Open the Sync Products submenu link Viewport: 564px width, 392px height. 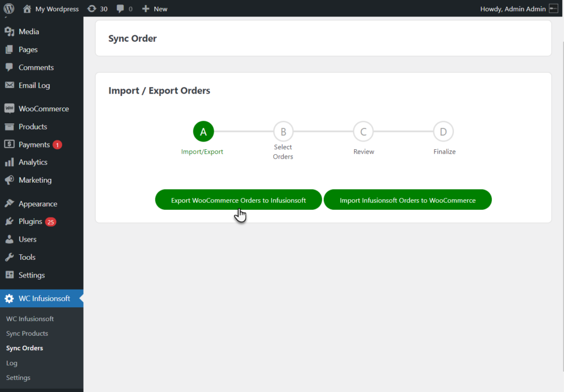click(x=27, y=334)
